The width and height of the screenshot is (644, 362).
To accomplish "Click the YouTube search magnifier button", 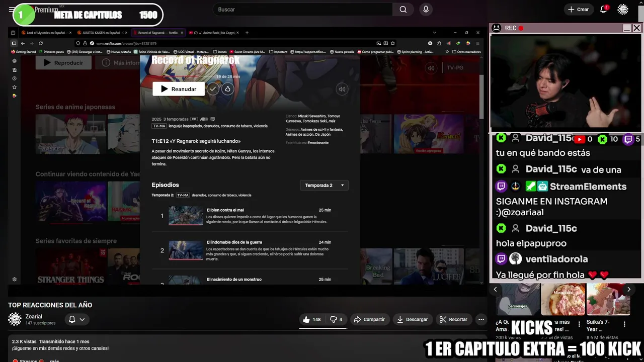I will click(x=403, y=10).
